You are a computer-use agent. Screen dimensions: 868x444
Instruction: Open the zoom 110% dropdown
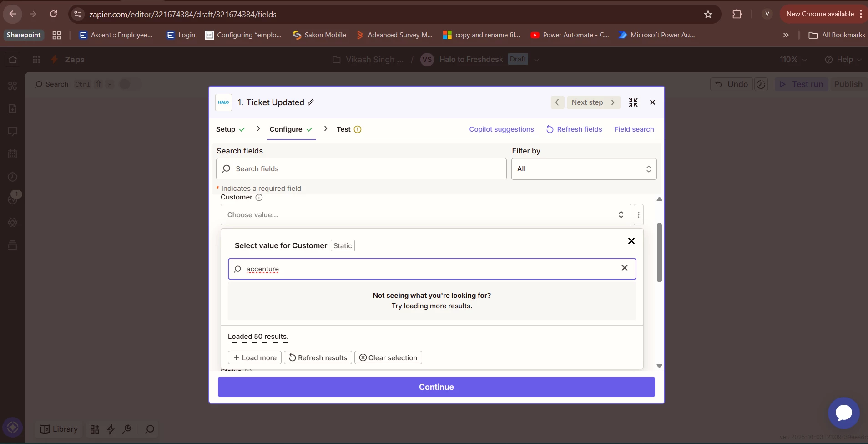(x=793, y=60)
